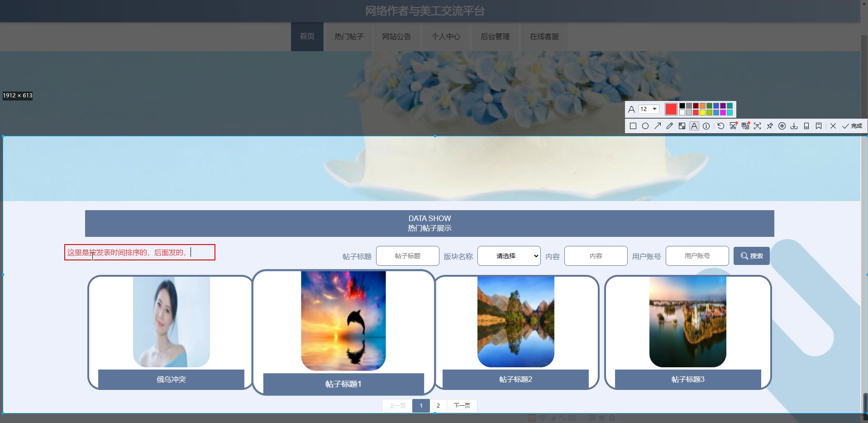The image size is (868, 423).
Task: Click the 搜索 search button
Action: (x=752, y=256)
